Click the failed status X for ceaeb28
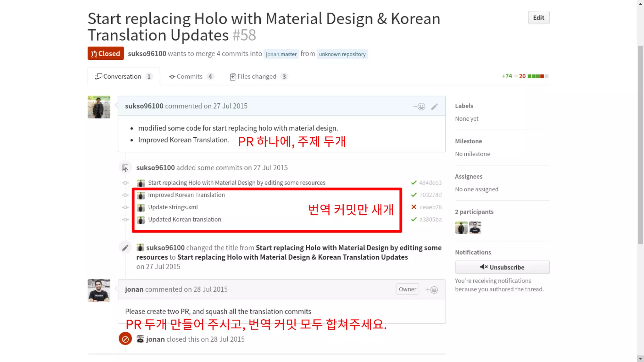This screenshot has width=644, height=362. click(x=414, y=207)
